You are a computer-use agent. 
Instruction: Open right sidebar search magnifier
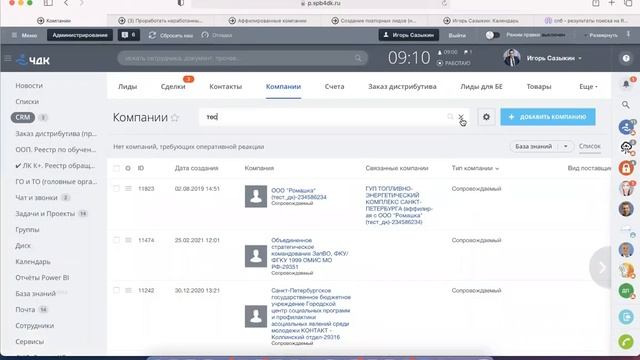tap(626, 105)
